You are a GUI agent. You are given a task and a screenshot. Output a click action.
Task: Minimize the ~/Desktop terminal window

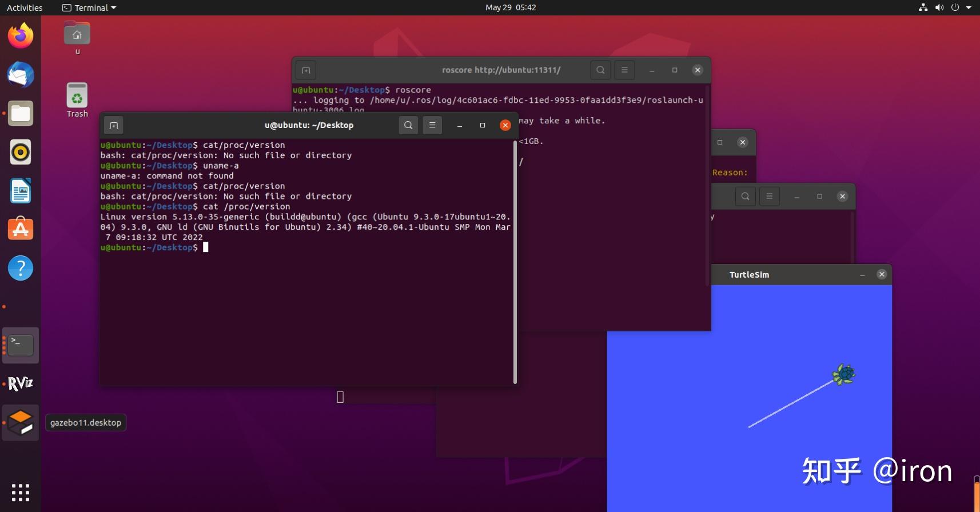click(x=460, y=125)
